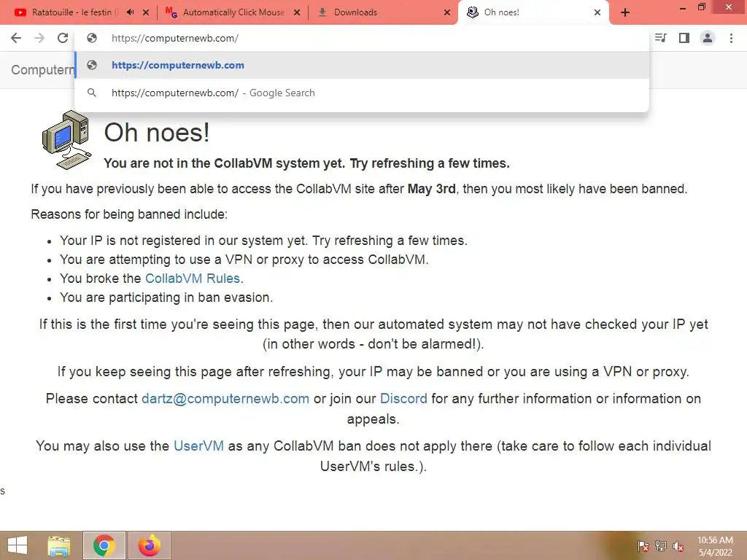Click the Computernewb site title
The width and height of the screenshot is (747, 560).
43,70
